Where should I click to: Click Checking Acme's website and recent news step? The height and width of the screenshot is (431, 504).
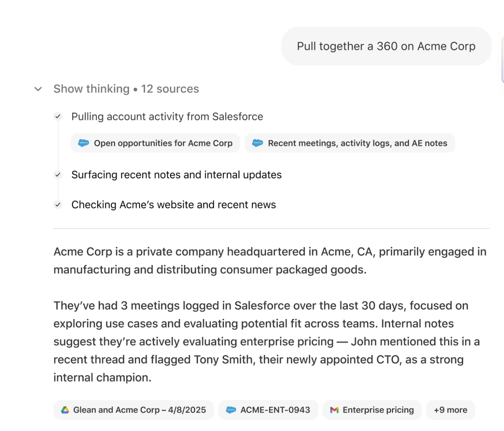tap(174, 205)
